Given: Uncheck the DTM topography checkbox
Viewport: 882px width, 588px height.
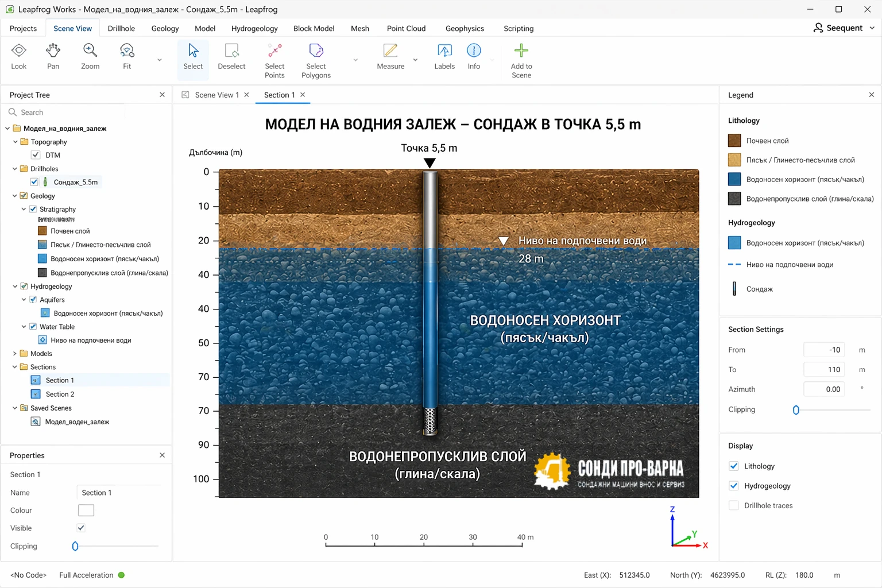Looking at the screenshot, I should [36, 155].
